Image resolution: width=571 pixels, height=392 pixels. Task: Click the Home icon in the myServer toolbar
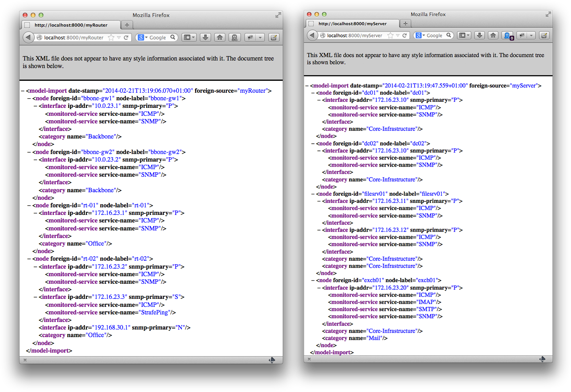pyautogui.click(x=493, y=35)
